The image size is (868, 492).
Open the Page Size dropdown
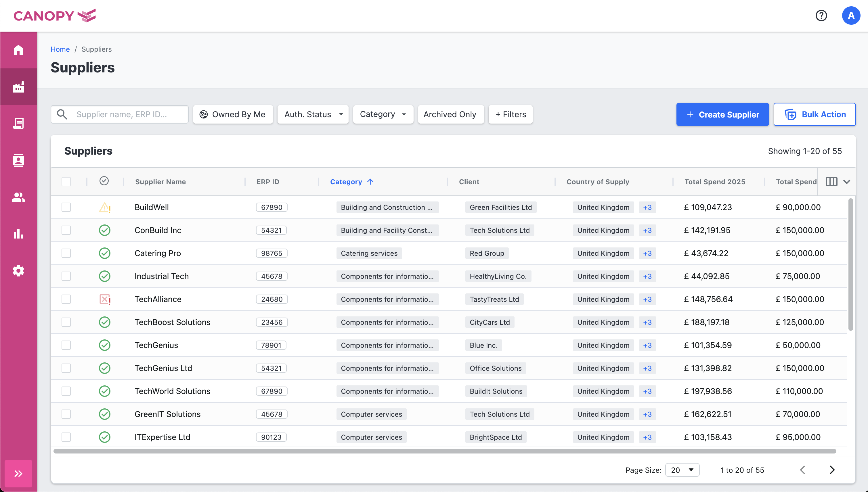[x=682, y=470]
